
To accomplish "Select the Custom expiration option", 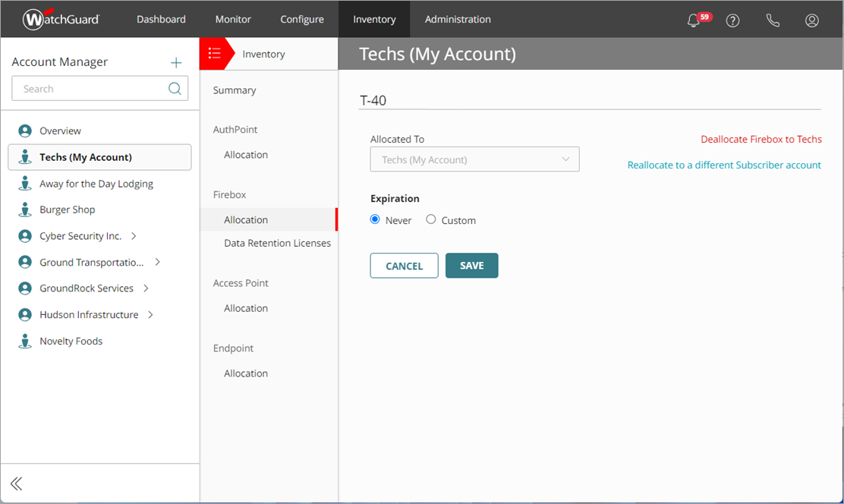I will (430, 219).
